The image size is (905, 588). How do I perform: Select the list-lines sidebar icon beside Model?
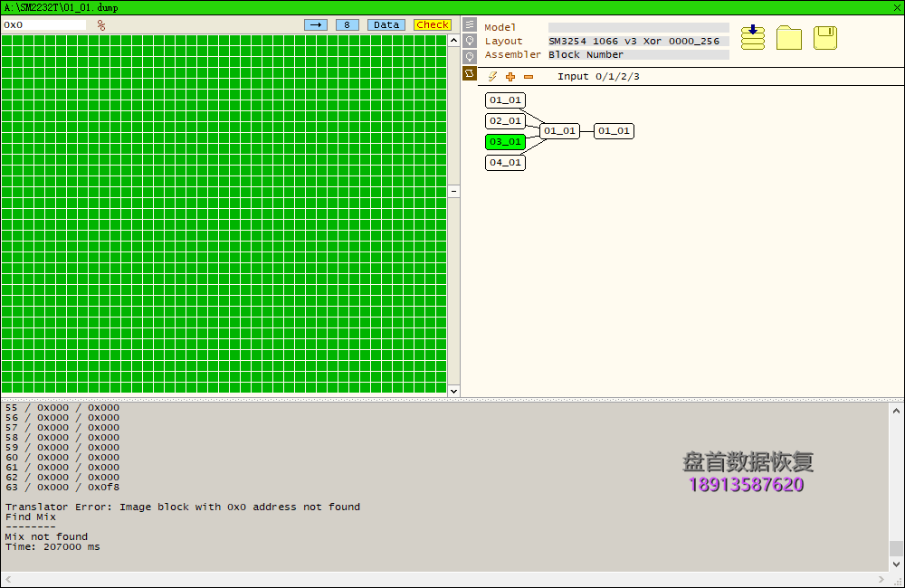pos(470,24)
